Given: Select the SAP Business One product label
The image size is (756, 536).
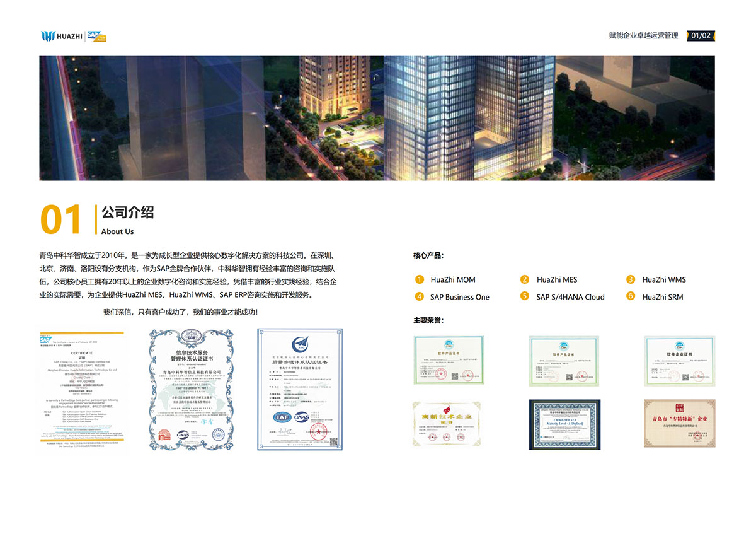Looking at the screenshot, I should coord(460,297).
